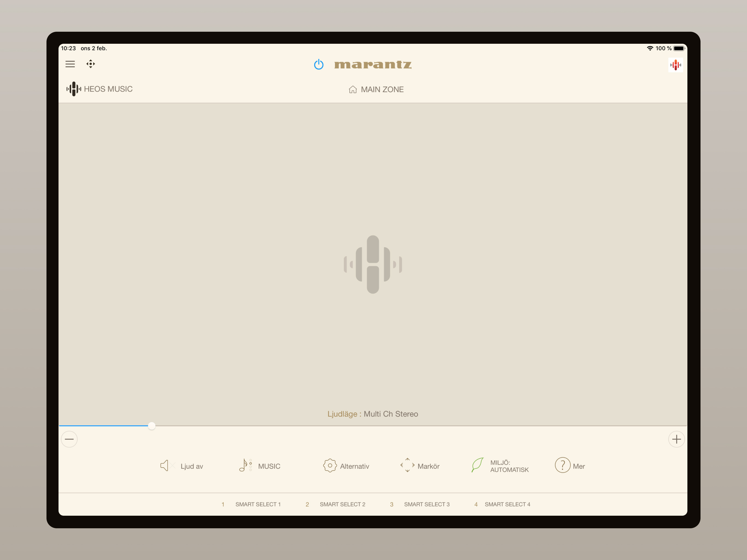
Task: Increase volume with plus button
Action: pos(676,439)
